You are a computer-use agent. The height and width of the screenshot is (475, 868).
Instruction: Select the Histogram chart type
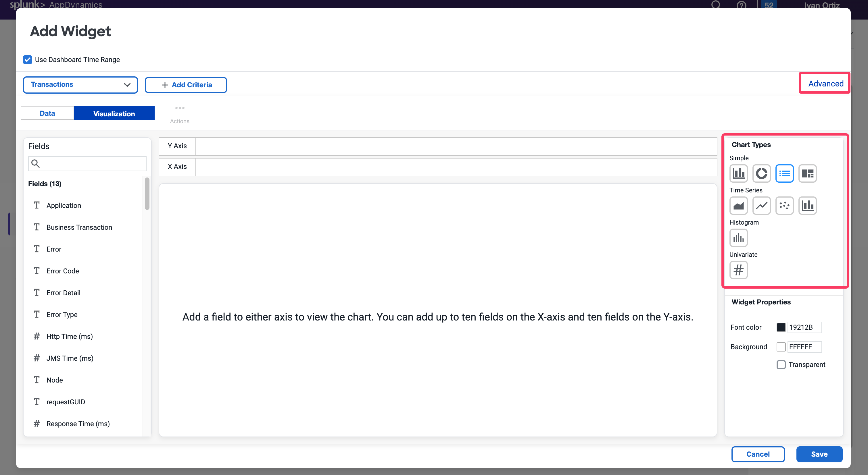738,238
